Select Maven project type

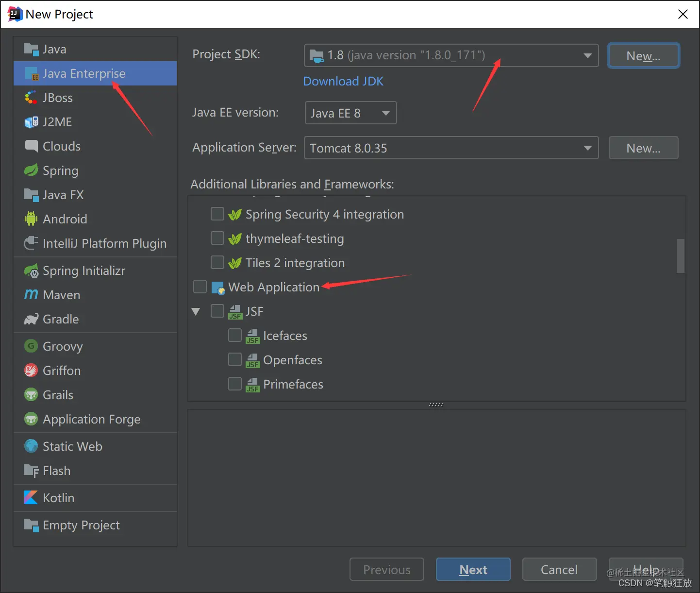[95, 295]
